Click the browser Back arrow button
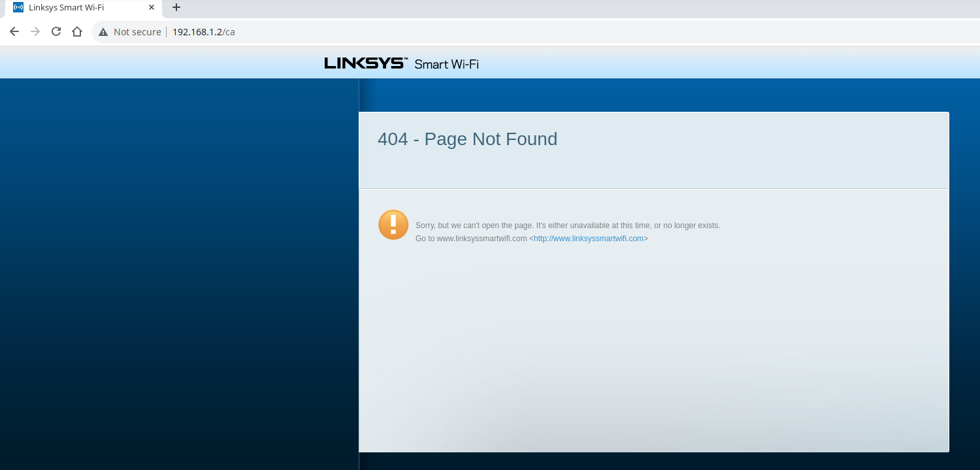This screenshot has height=470, width=980. [x=14, y=31]
